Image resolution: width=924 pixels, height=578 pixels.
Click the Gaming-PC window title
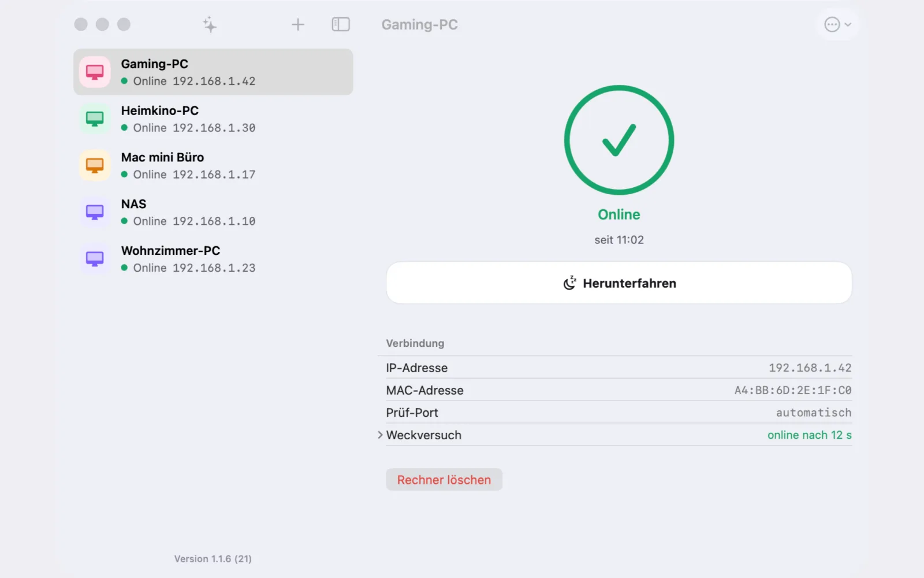pyautogui.click(x=420, y=25)
